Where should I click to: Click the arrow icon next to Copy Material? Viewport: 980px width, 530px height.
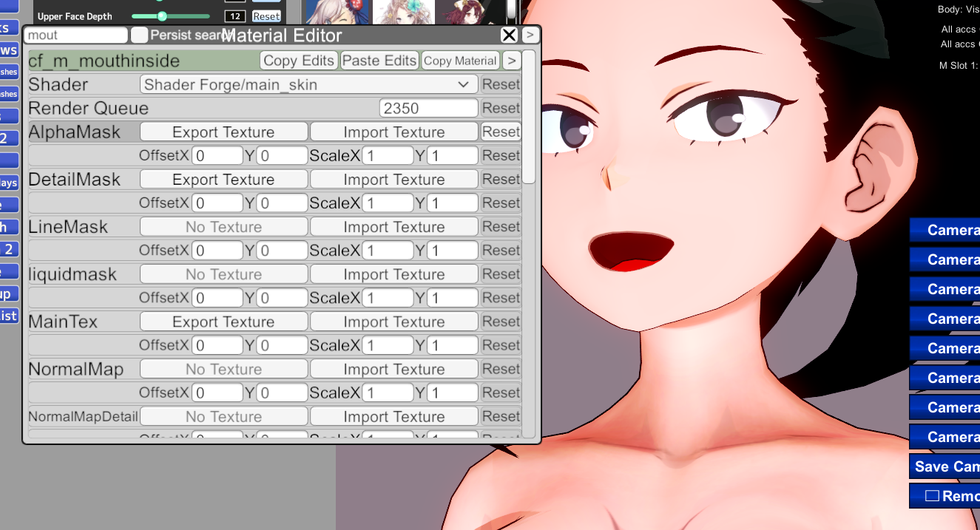[511, 61]
